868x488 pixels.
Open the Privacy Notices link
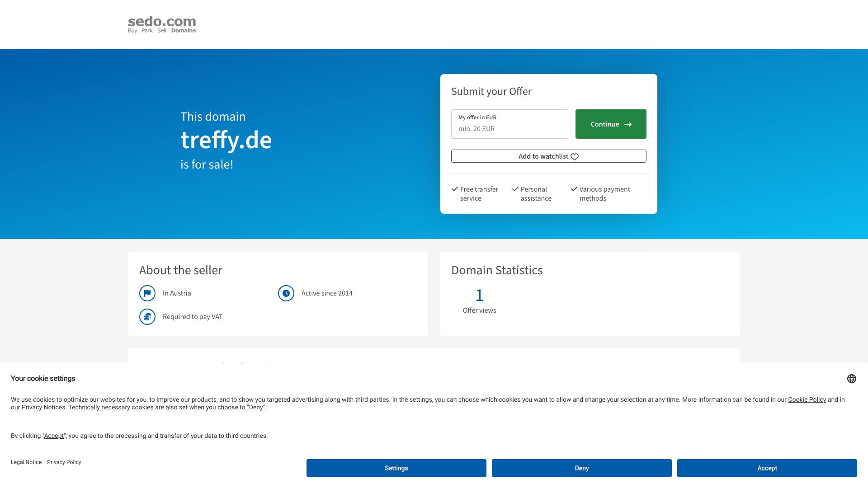click(43, 407)
